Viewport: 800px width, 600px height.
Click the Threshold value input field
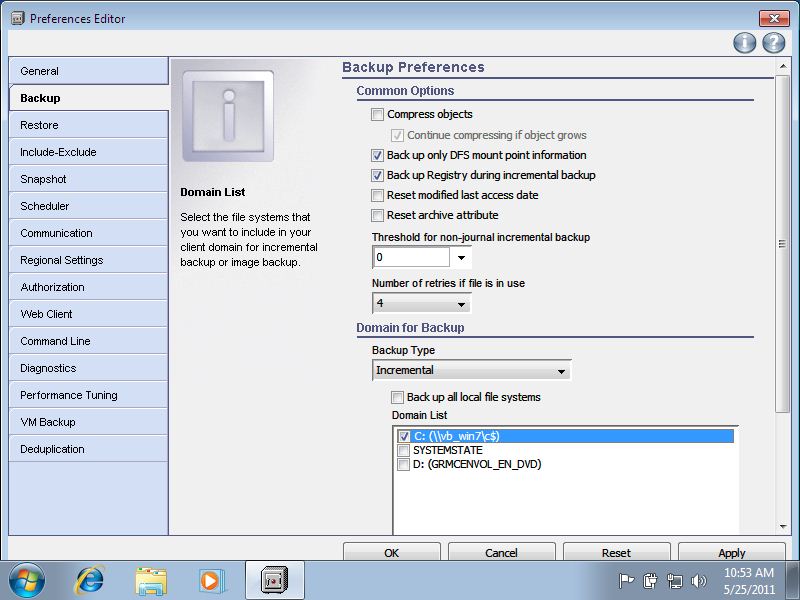(411, 258)
